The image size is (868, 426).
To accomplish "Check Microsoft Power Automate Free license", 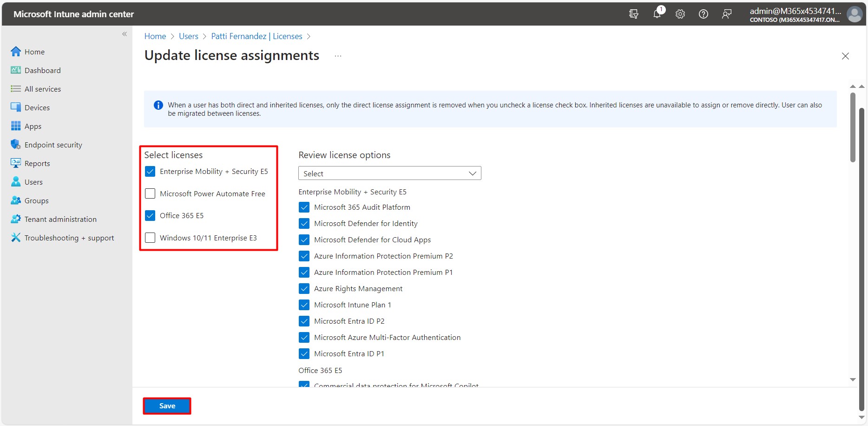I will click(x=150, y=193).
